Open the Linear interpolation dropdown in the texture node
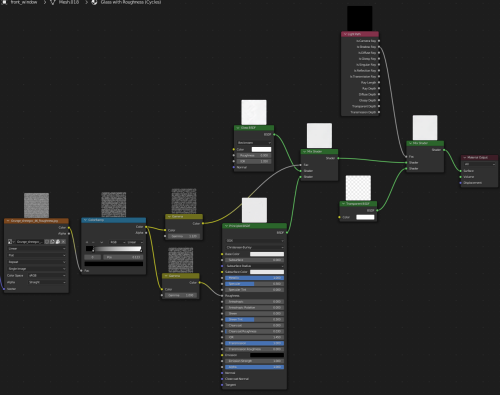 [x=37, y=249]
